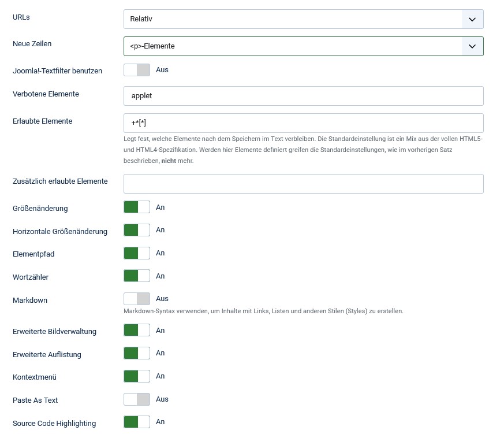Enable Paste As Text toggle
504x434 pixels.
[137, 399]
